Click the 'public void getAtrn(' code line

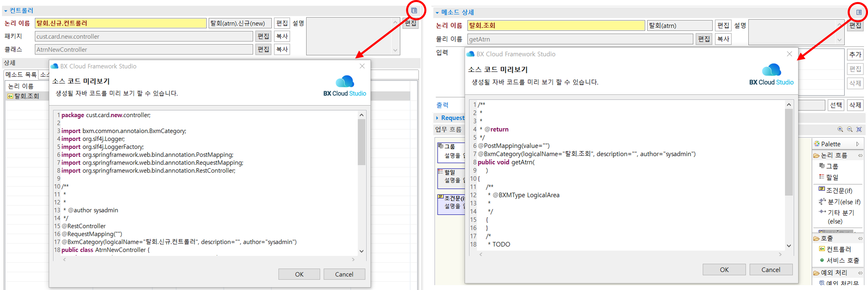506,162
